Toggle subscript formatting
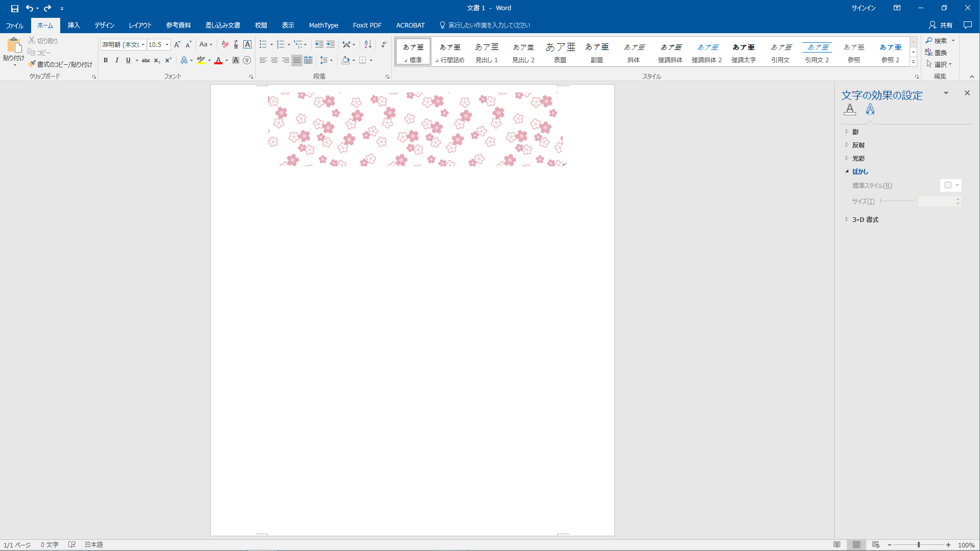This screenshot has width=980, height=551. tap(157, 60)
